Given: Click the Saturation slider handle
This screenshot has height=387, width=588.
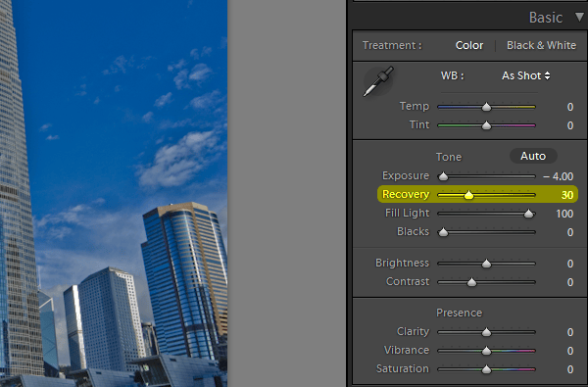Looking at the screenshot, I should point(486,369).
